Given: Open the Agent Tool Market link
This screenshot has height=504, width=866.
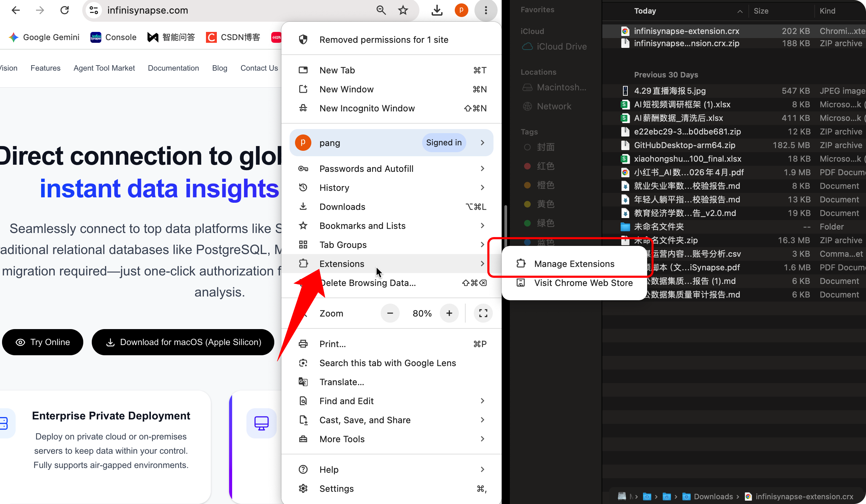Looking at the screenshot, I should (104, 68).
